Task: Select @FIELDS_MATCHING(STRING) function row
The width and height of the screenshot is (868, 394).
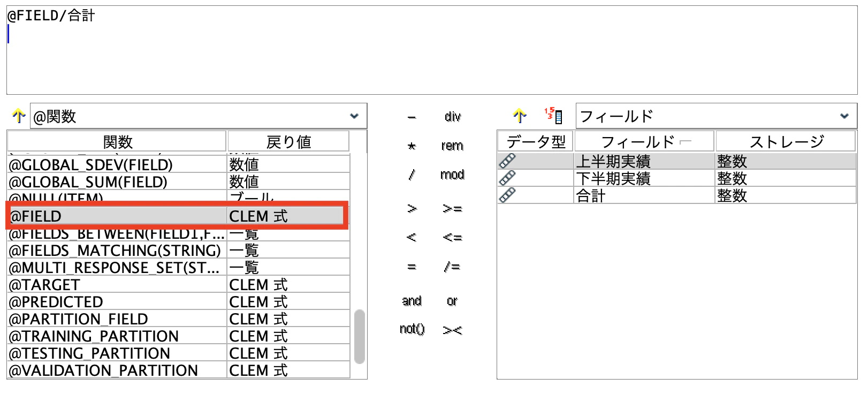Action: click(179, 250)
